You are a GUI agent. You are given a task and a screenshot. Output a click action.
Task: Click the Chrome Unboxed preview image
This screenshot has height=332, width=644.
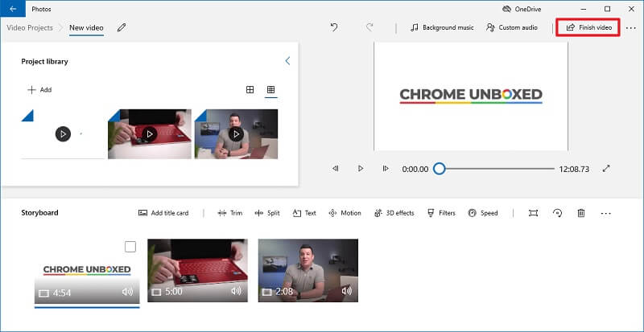(x=471, y=96)
